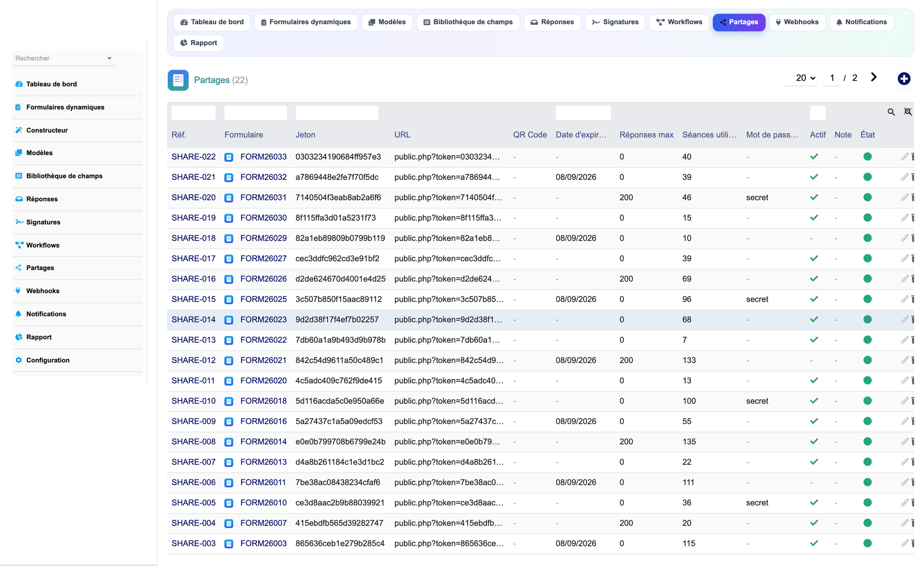Click the green État indicator for SHARE-010
This screenshot has height=572, width=924.
point(867,401)
